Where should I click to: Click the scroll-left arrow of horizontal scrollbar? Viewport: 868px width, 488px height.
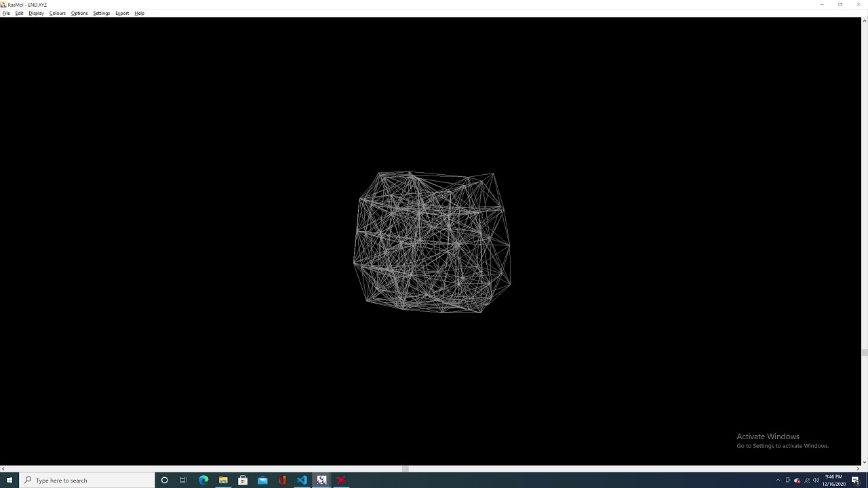[x=3, y=469]
